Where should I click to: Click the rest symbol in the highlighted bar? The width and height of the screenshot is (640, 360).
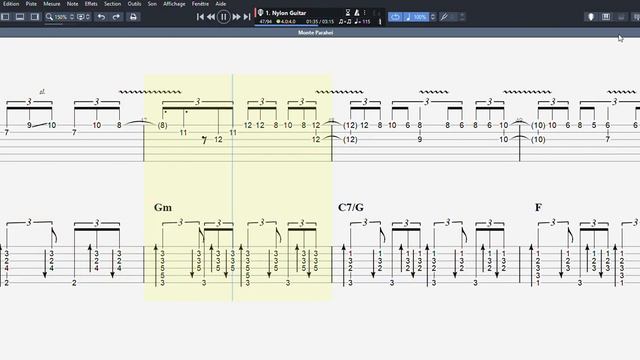[204, 140]
